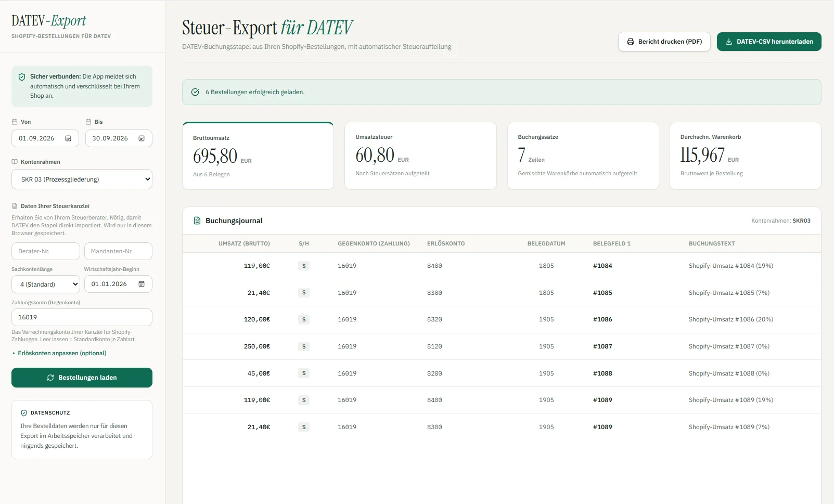Click amount 250,00€ in the journal

click(x=257, y=346)
